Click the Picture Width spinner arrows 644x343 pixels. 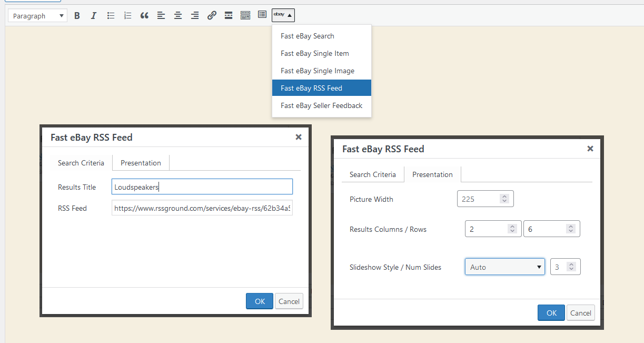[504, 199]
